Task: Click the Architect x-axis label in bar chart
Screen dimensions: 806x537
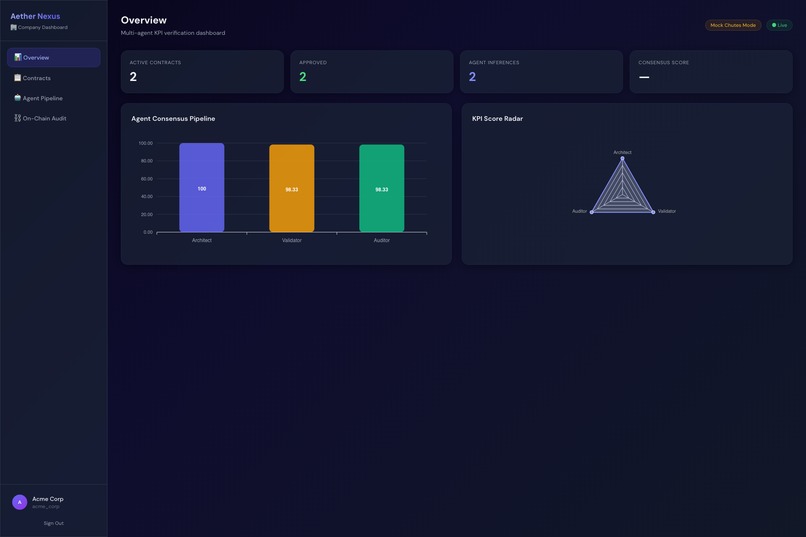Action: point(202,240)
